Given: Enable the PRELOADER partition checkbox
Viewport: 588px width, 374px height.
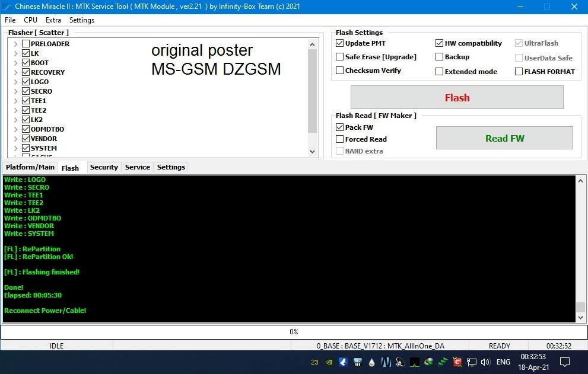Looking at the screenshot, I should (26, 43).
